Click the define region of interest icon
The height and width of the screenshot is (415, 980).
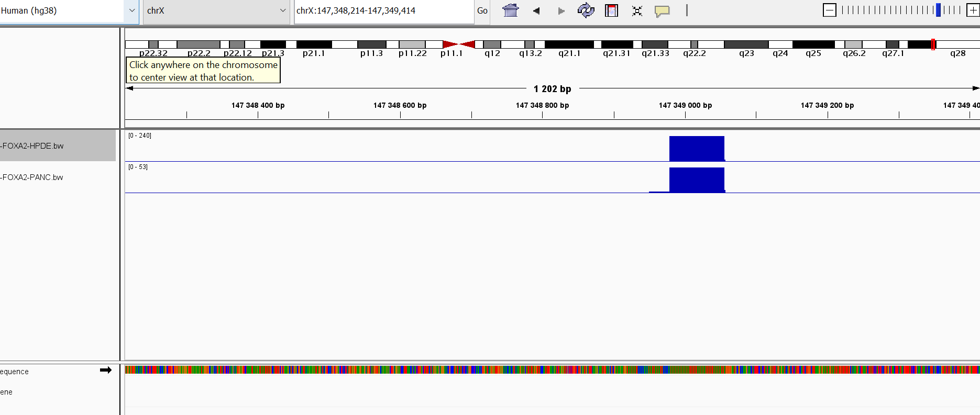click(x=611, y=10)
